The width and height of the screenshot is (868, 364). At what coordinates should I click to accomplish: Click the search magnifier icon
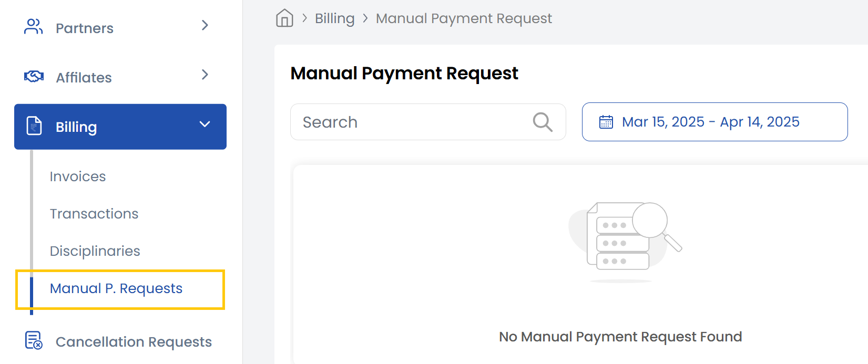543,122
